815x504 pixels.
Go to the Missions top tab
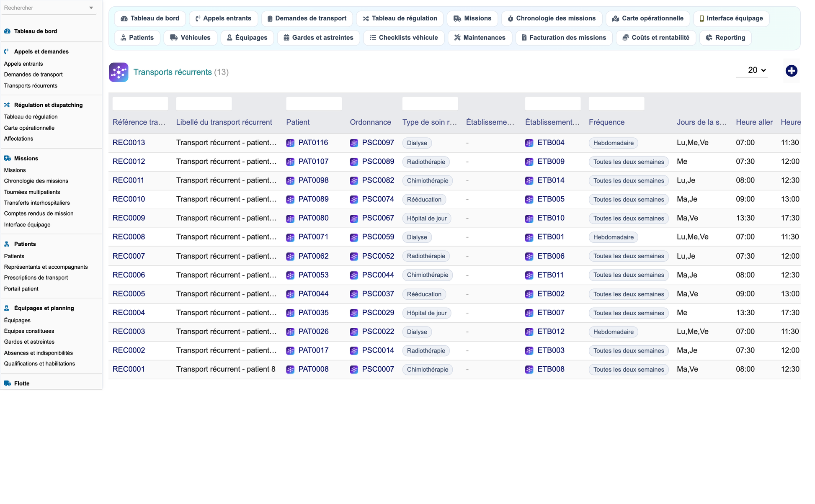click(472, 18)
